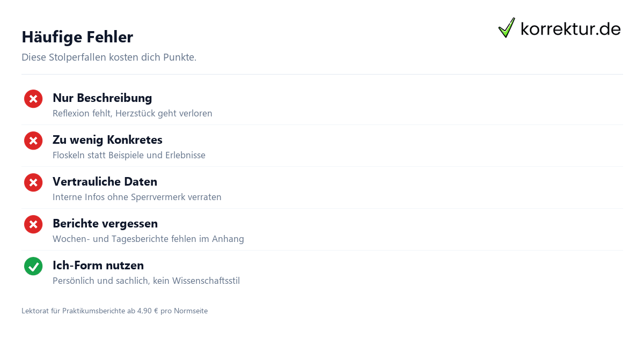Click the red X icon beside Zu wenig Konkretes
This screenshot has width=644, height=338.
tap(33, 141)
